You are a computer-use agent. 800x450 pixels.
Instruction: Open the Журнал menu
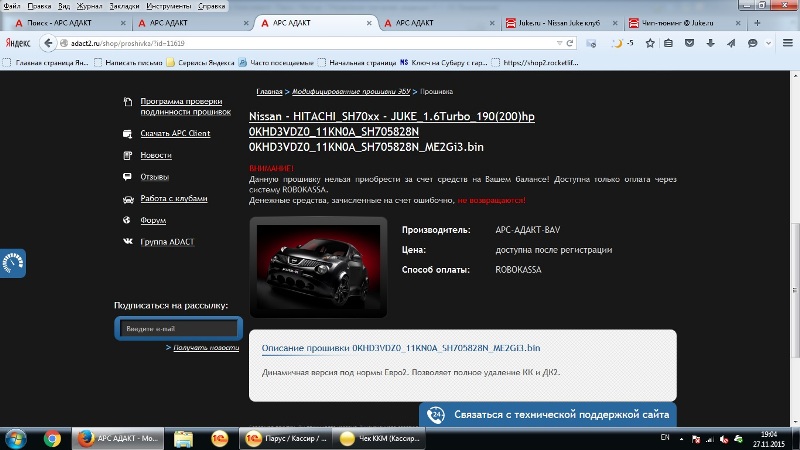[x=89, y=6]
